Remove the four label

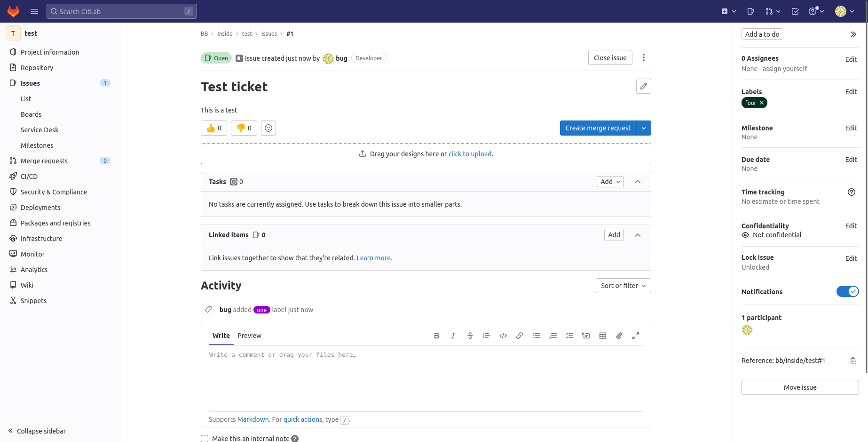coord(762,103)
